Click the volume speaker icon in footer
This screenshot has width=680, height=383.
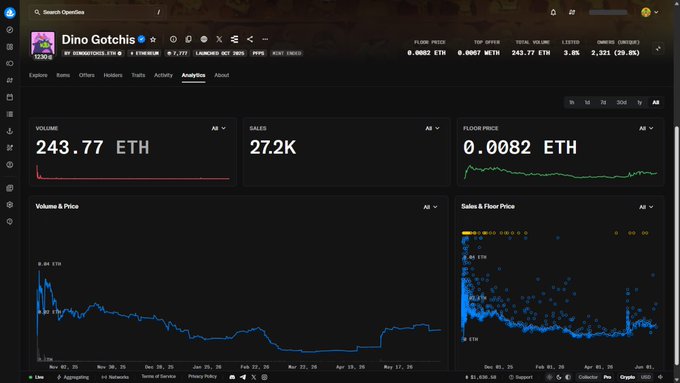660,377
